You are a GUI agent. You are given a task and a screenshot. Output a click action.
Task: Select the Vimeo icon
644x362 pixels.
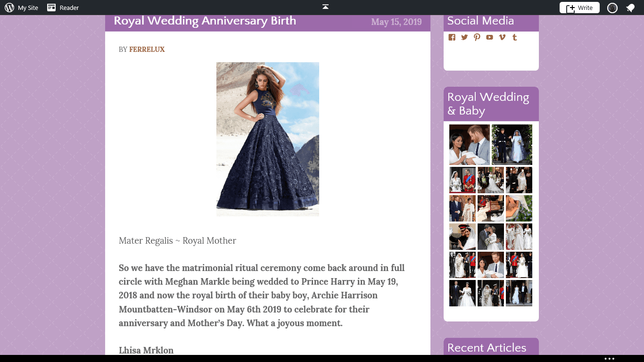[502, 37]
